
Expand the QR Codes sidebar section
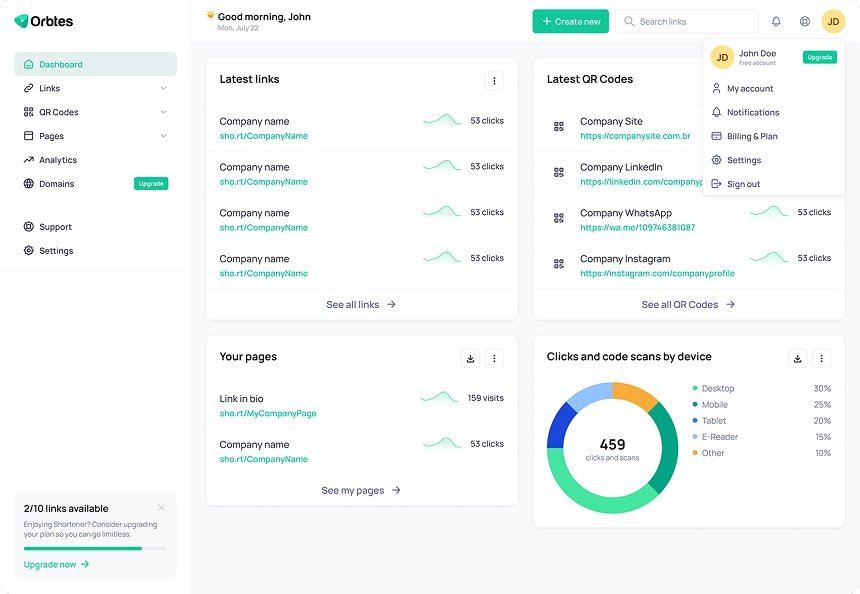click(x=163, y=112)
